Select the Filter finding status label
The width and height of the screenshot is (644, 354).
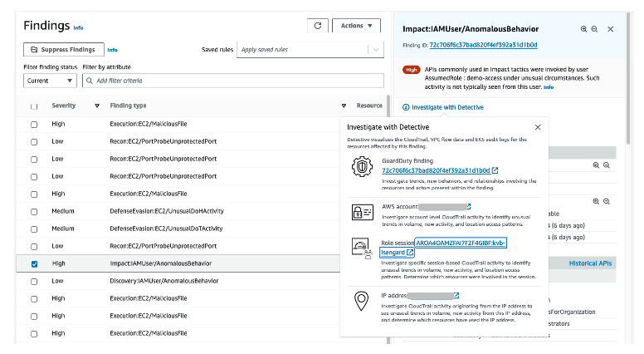[x=50, y=67]
